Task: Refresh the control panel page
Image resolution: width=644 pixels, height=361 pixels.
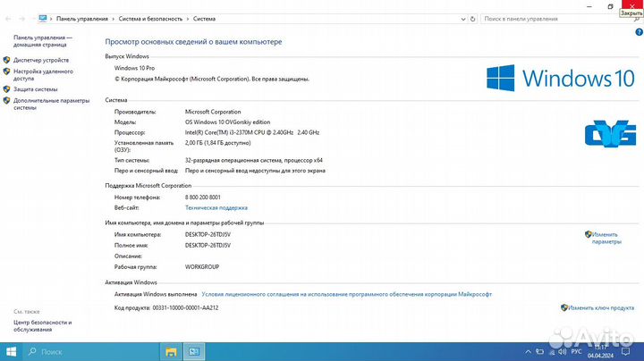Action: pyautogui.click(x=473, y=19)
